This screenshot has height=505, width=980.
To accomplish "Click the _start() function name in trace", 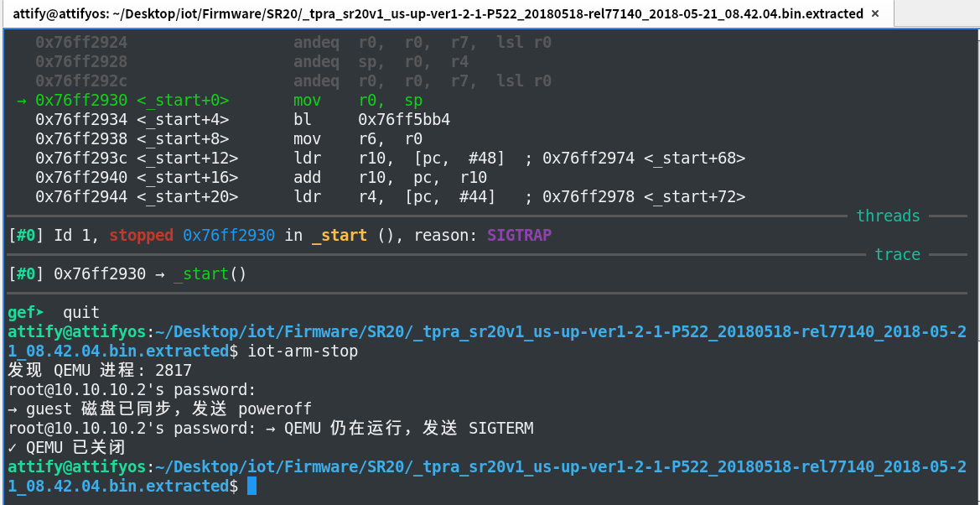I will (x=210, y=274).
